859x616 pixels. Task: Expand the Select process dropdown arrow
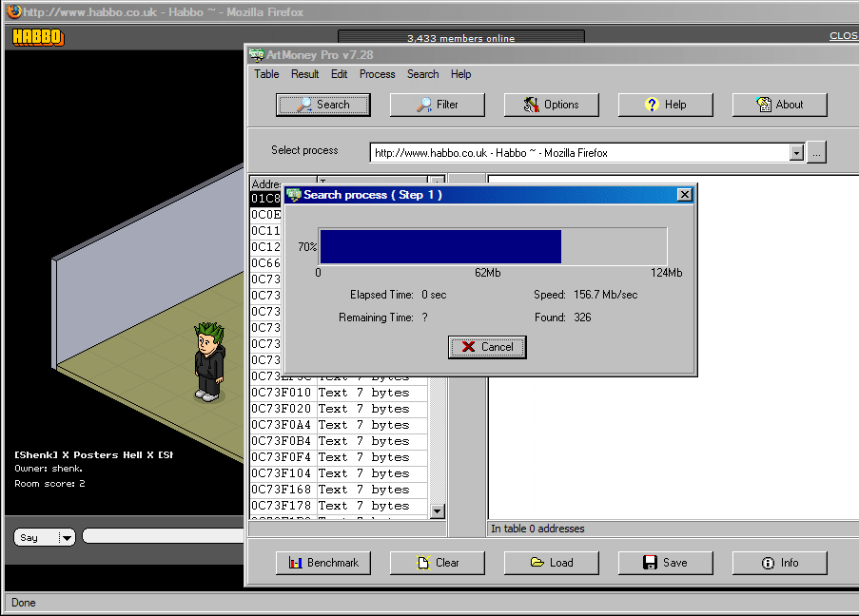coord(797,153)
